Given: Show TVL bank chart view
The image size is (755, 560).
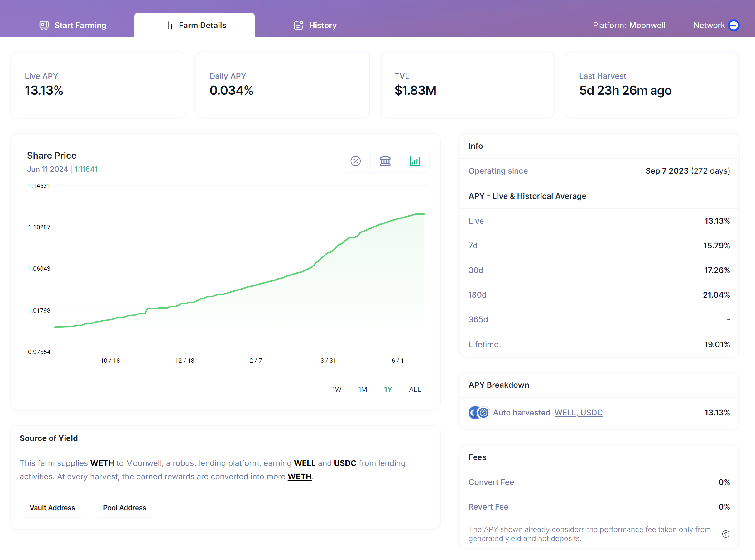Looking at the screenshot, I should point(385,161).
